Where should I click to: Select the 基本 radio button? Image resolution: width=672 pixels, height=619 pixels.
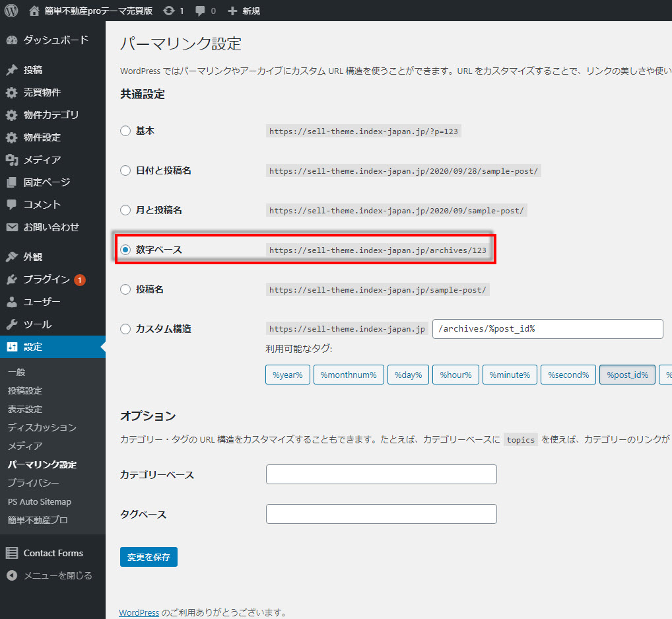pyautogui.click(x=125, y=131)
